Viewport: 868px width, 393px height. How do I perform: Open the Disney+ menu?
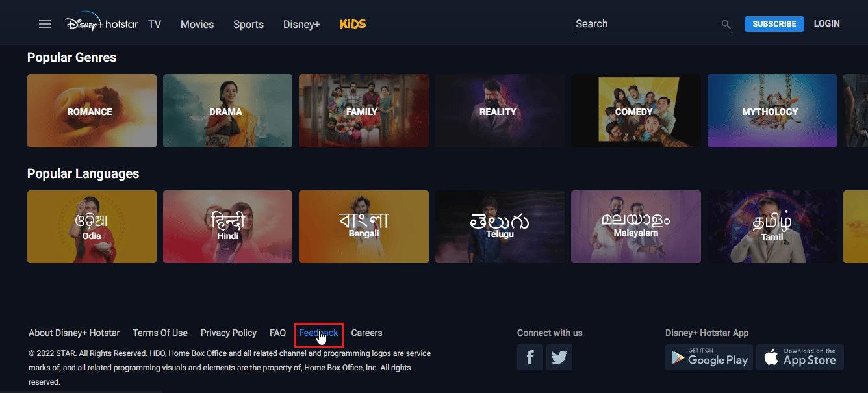pos(301,24)
